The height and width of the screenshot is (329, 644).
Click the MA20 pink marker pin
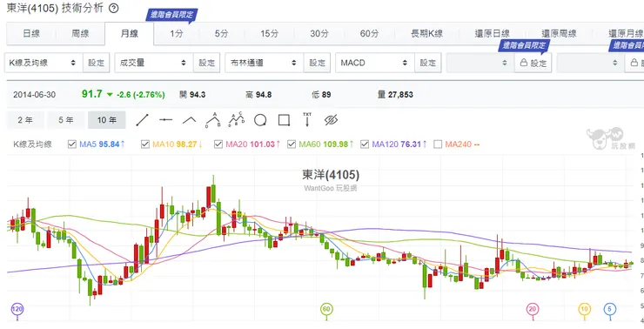tap(533, 310)
